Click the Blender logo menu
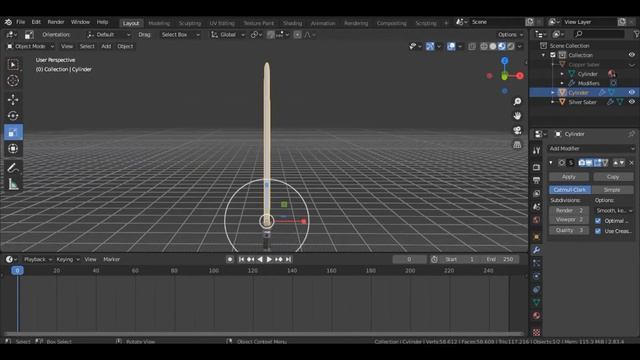The height and width of the screenshot is (360, 640). pyautogui.click(x=8, y=22)
